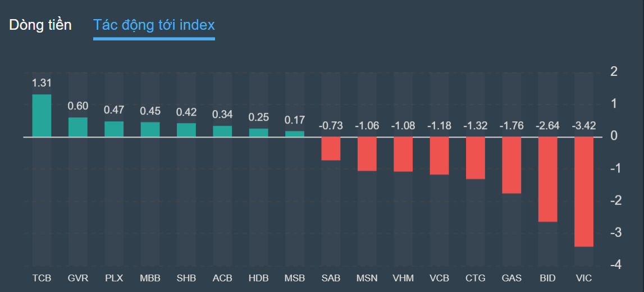Click the red BID bar

click(x=547, y=179)
